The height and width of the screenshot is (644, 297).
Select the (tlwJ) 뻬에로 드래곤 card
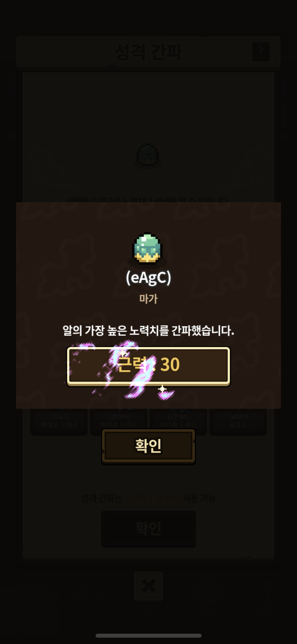click(x=59, y=421)
